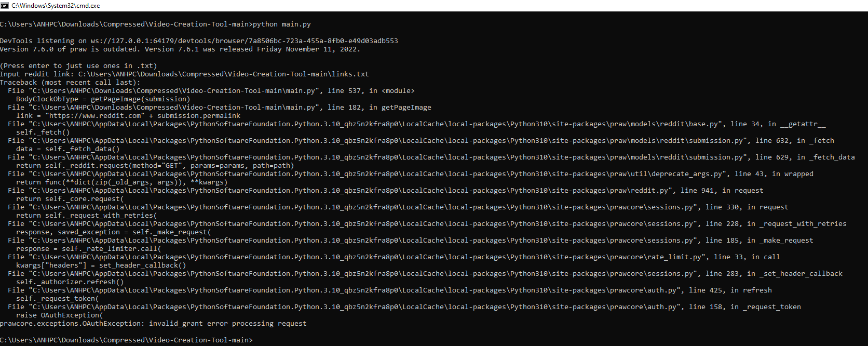Click '(Press enter to just use ones in .txt)'

pos(78,66)
